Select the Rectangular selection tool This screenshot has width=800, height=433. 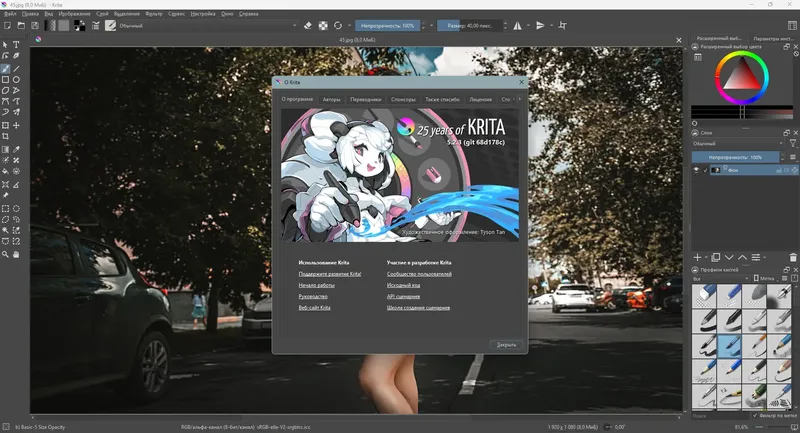point(5,209)
